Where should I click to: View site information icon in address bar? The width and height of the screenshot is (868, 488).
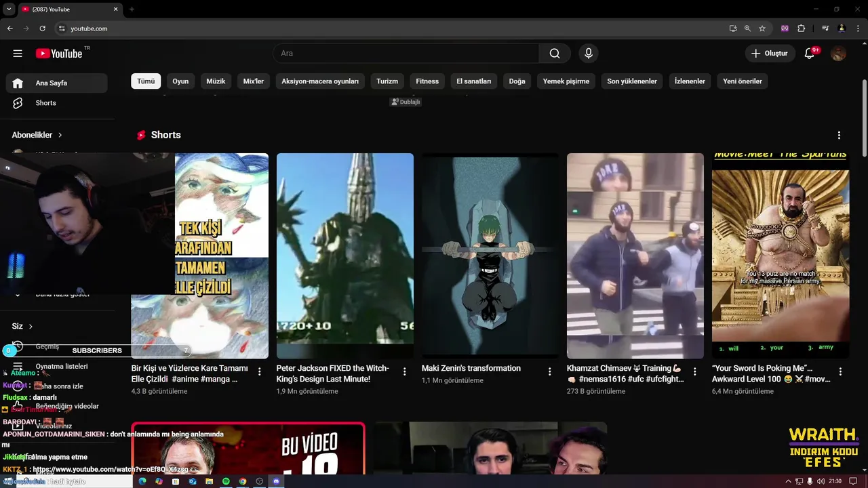click(62, 28)
